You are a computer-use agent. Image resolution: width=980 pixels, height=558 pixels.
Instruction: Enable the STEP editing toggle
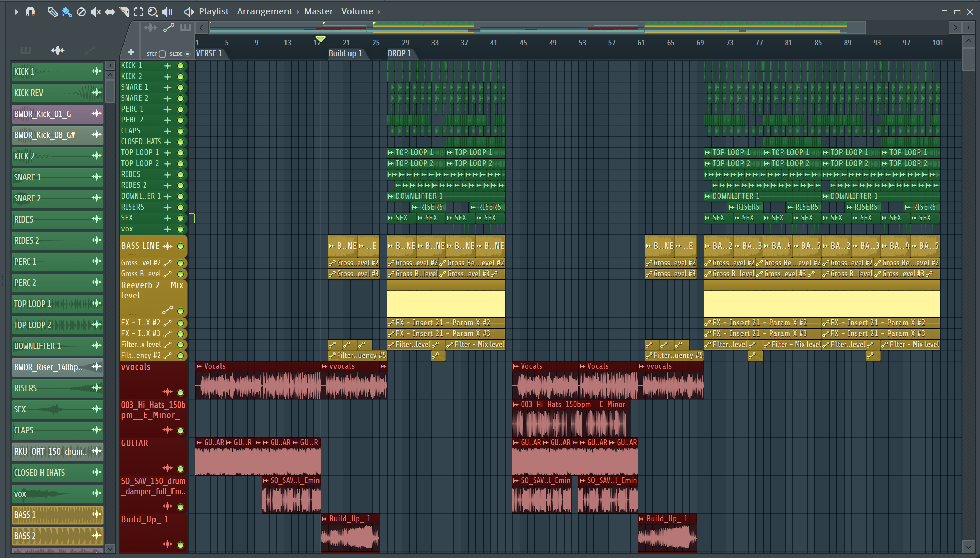point(162,54)
